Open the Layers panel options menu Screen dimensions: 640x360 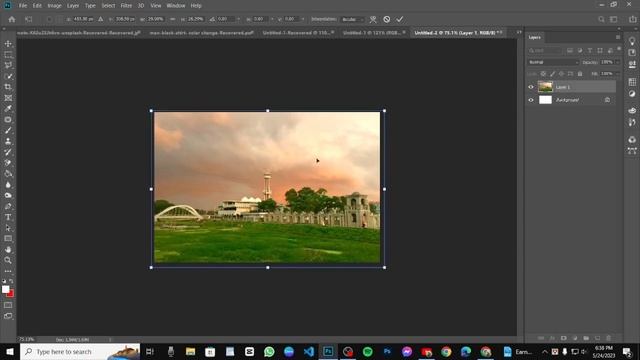click(618, 37)
